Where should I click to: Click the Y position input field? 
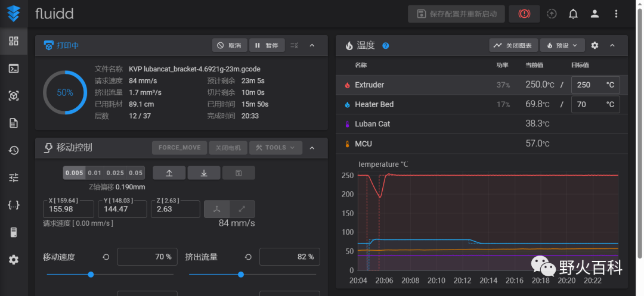pos(122,209)
